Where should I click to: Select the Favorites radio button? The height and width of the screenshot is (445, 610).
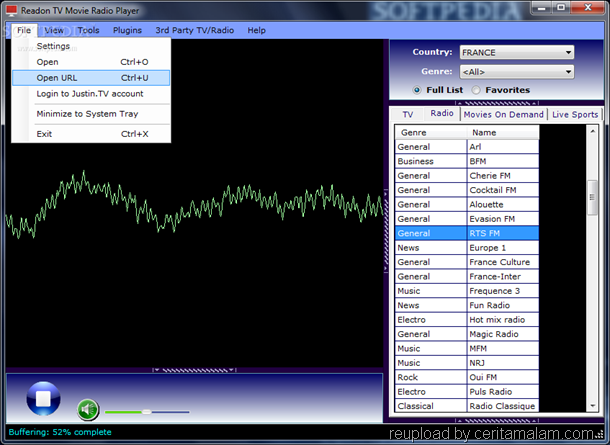476,90
